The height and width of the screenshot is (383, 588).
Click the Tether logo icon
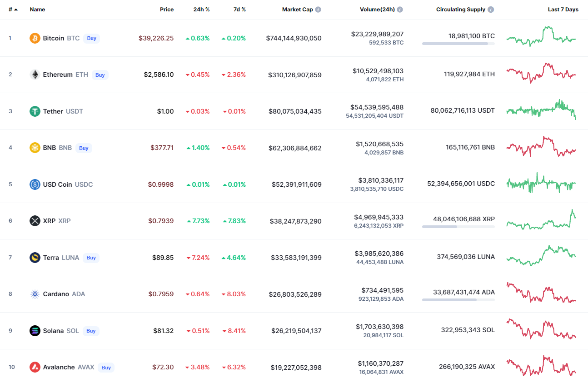tap(35, 111)
